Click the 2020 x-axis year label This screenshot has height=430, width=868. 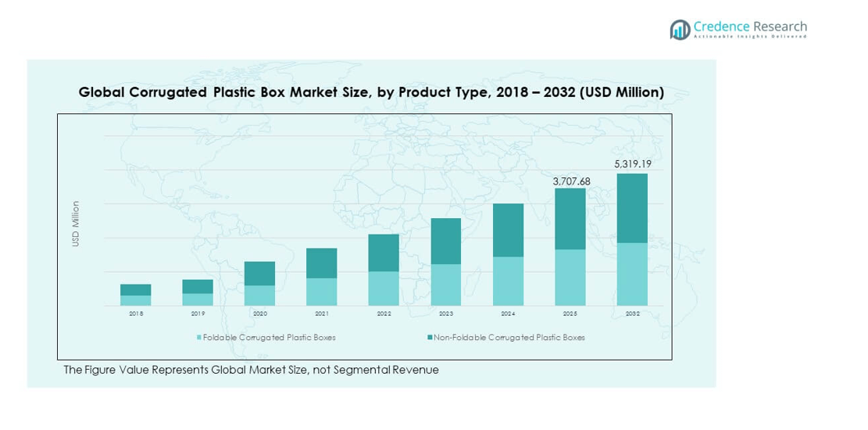click(260, 314)
